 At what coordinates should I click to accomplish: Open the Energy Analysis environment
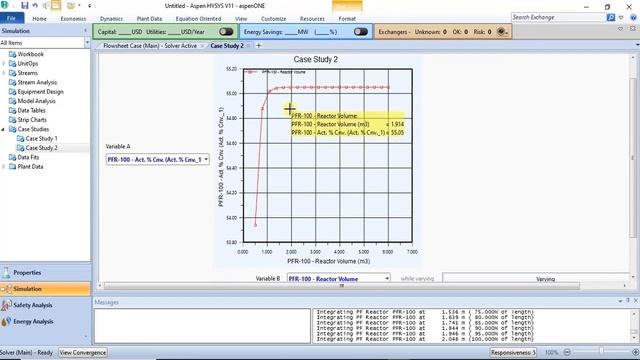click(x=45, y=321)
